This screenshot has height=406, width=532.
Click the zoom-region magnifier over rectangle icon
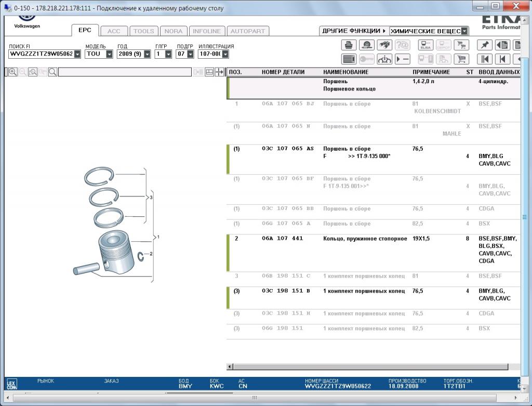(33, 72)
